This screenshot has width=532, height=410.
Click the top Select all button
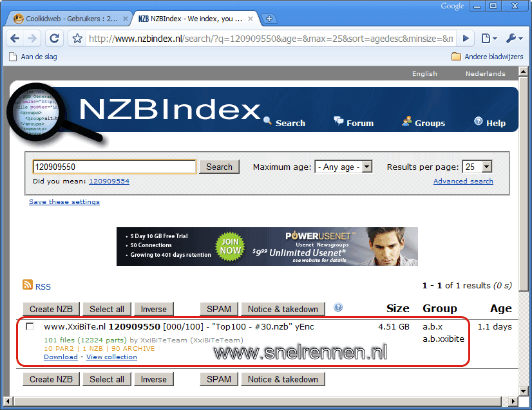pos(107,310)
